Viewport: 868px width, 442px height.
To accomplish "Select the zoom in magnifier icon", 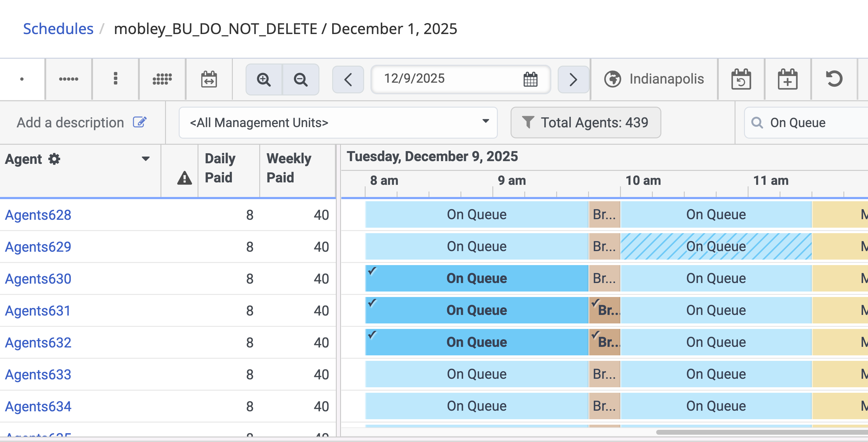I will pyautogui.click(x=264, y=80).
